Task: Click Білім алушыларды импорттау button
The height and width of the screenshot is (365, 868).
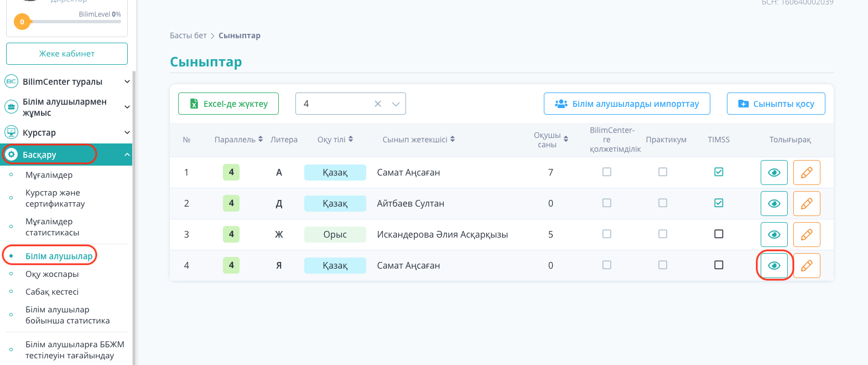Action: (627, 104)
